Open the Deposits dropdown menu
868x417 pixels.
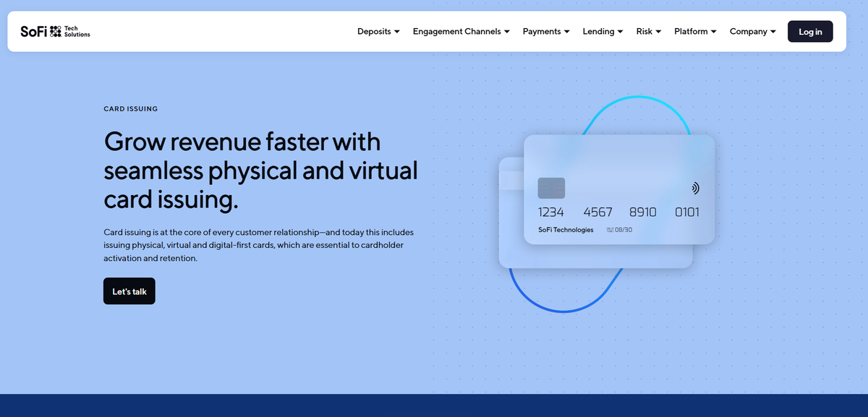378,32
